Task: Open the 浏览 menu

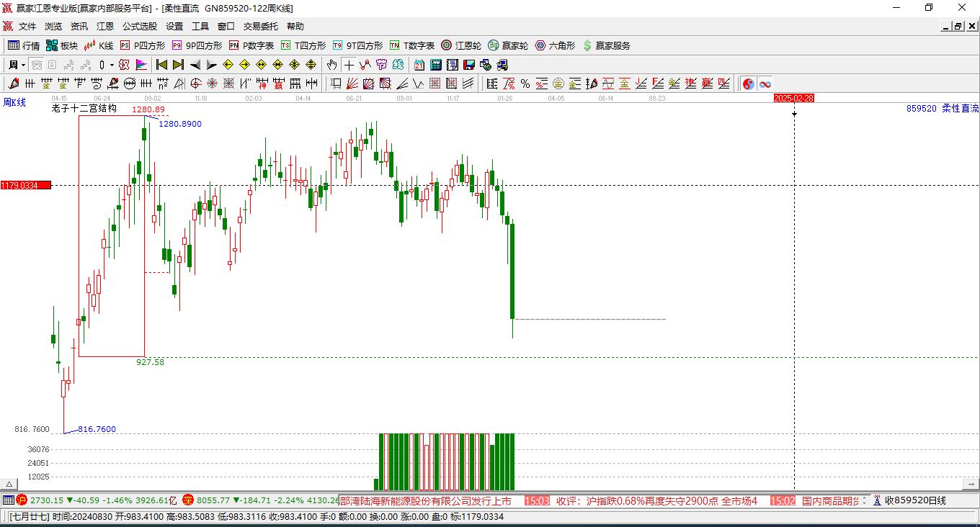Action: click(x=53, y=27)
